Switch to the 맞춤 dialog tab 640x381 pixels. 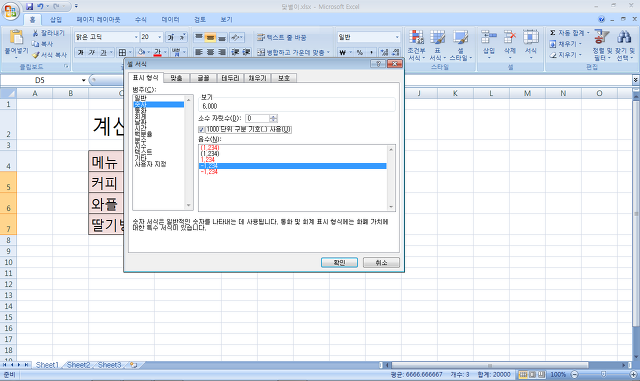point(176,78)
